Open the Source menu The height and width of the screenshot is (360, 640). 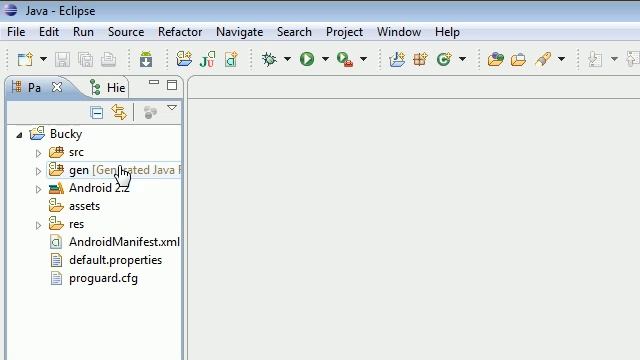click(126, 32)
